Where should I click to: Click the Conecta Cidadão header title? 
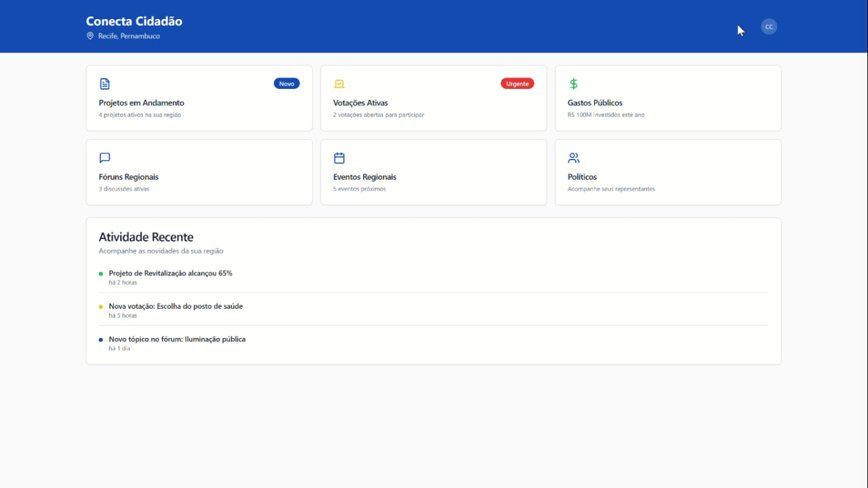click(134, 21)
